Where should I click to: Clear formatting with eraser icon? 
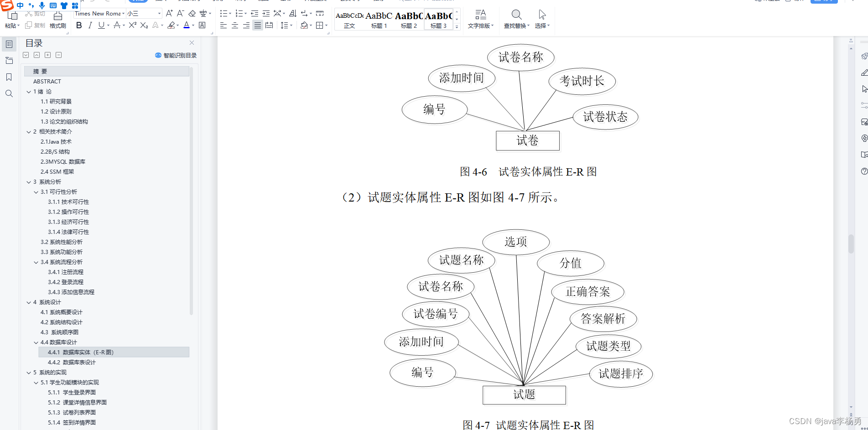pos(192,13)
